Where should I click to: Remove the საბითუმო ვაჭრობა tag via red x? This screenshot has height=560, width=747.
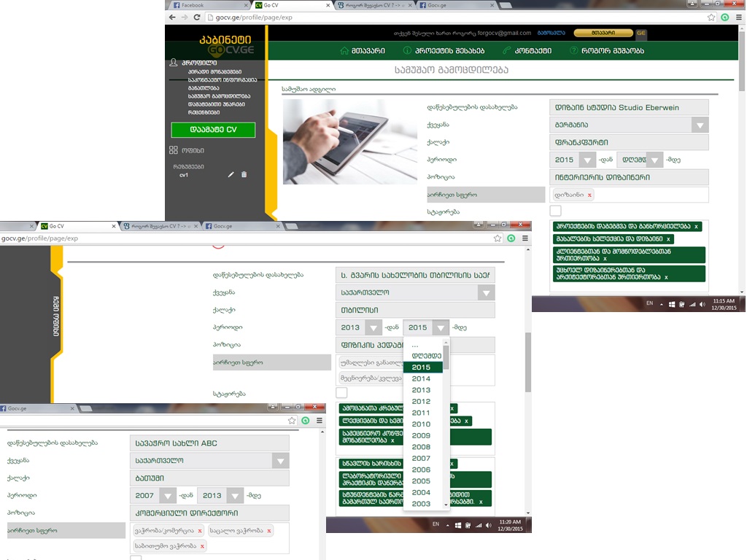click(202, 546)
